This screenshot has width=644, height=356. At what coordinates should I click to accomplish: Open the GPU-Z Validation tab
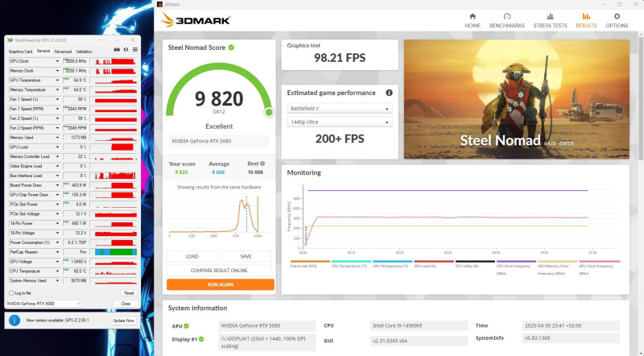point(84,52)
